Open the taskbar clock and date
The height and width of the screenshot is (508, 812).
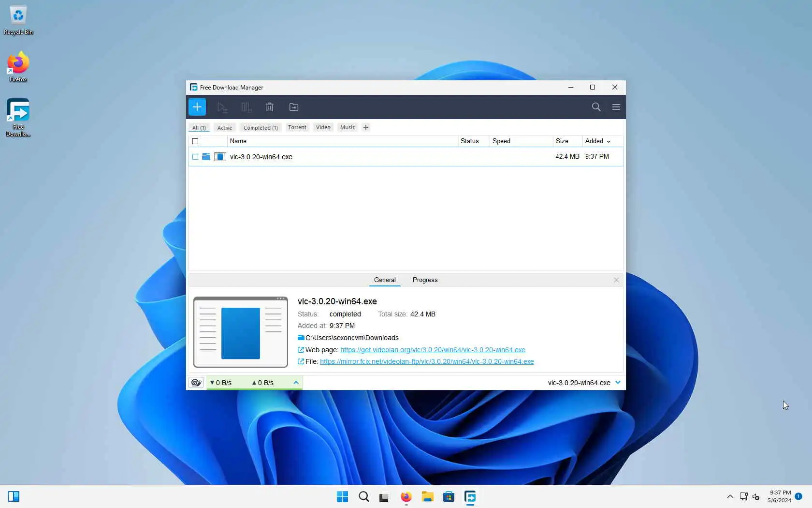[779, 496]
